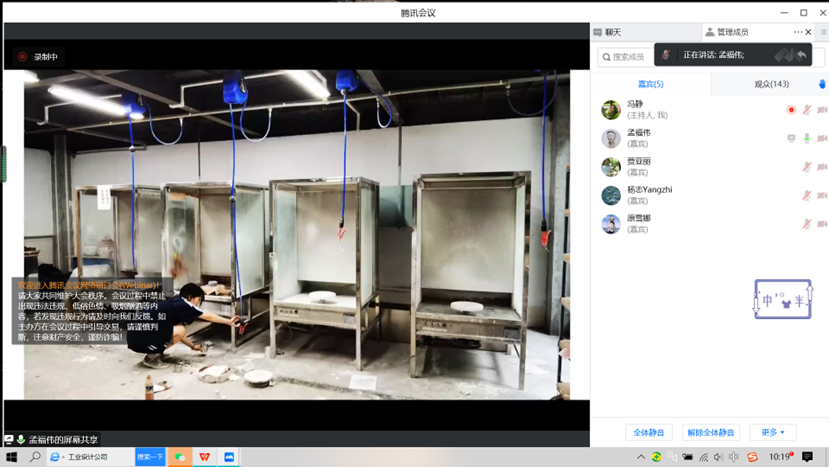Click the volume icon in system tray
The image size is (829, 467).
[718, 457]
